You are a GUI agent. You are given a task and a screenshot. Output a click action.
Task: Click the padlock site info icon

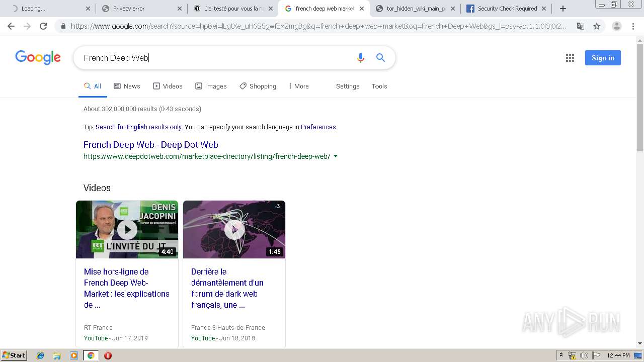tap(63, 26)
